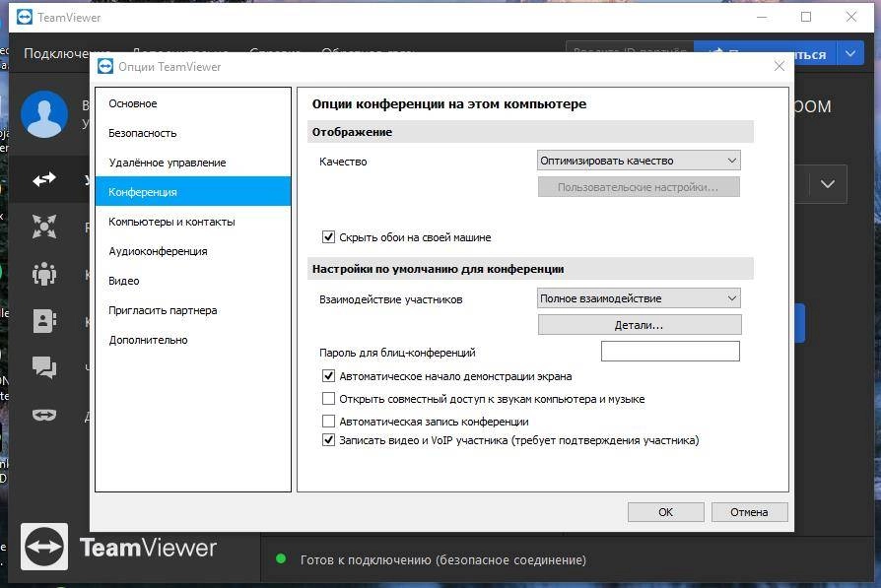Select Видео category
The height and width of the screenshot is (588, 881).
click(193, 281)
